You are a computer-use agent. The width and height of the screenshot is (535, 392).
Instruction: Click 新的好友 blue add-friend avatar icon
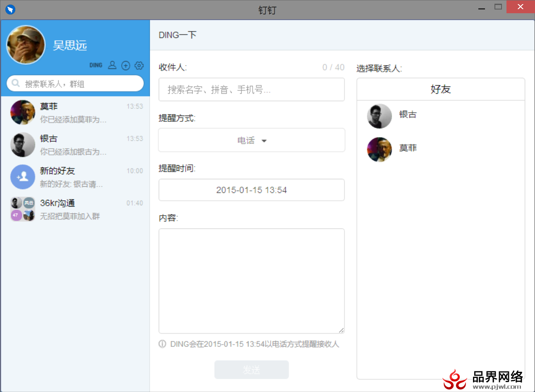22,177
